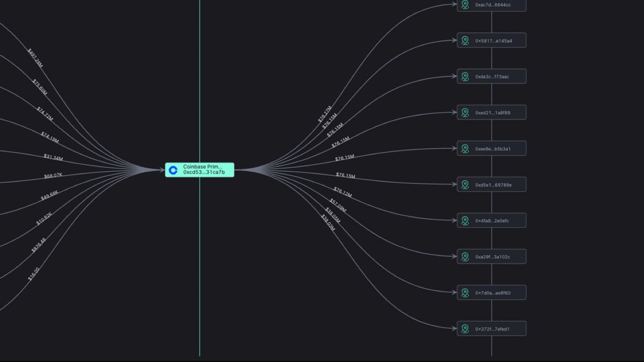Select the $38.03M outbound flow label

pos(328,222)
